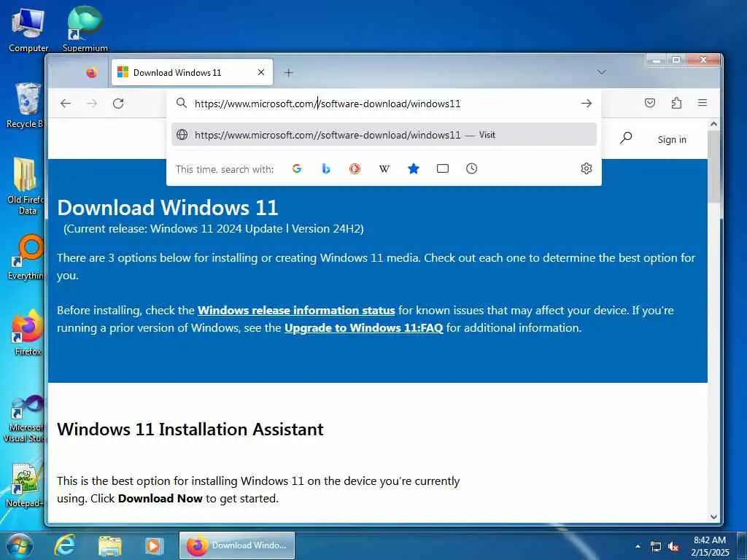Search this time with DuckDuckGo
Viewport: 747px width, 560px height.
tap(355, 168)
